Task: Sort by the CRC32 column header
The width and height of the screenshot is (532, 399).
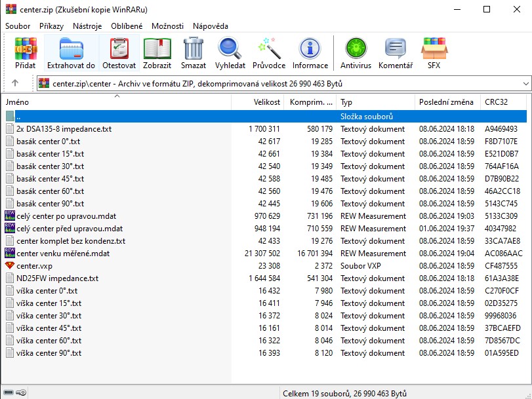Action: (504, 102)
